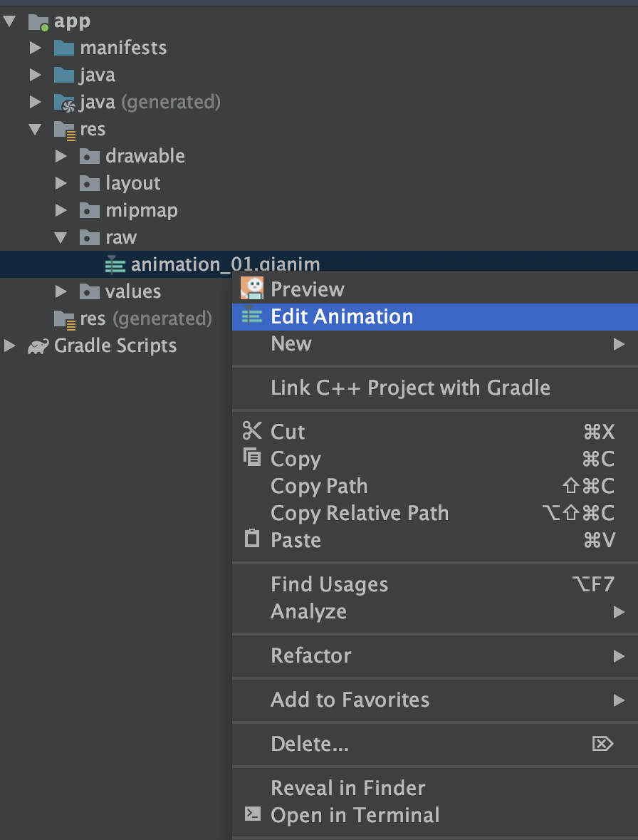Choose Find Usages from context menu

329,585
